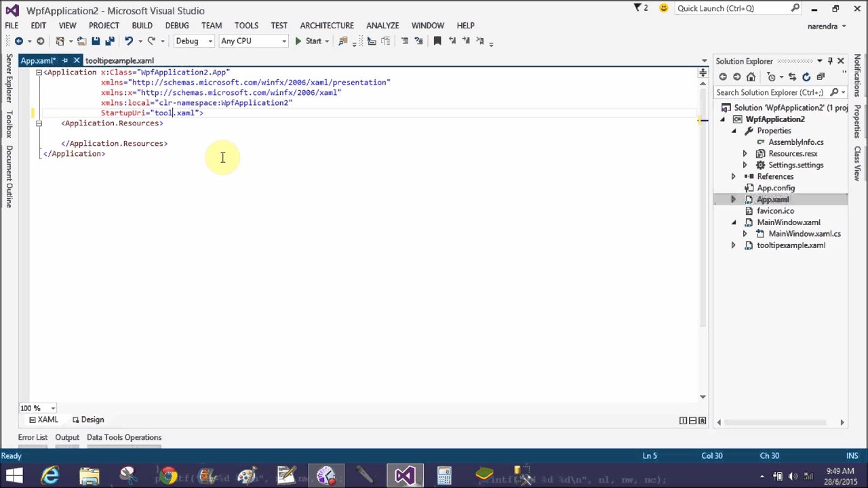
Task: Refresh the Solution Explorer
Action: tap(806, 77)
